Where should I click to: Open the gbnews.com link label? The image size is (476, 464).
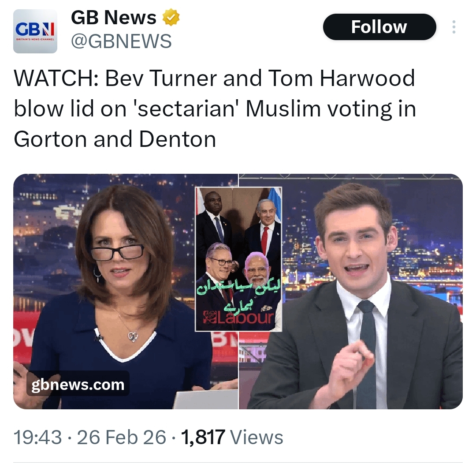click(78, 384)
